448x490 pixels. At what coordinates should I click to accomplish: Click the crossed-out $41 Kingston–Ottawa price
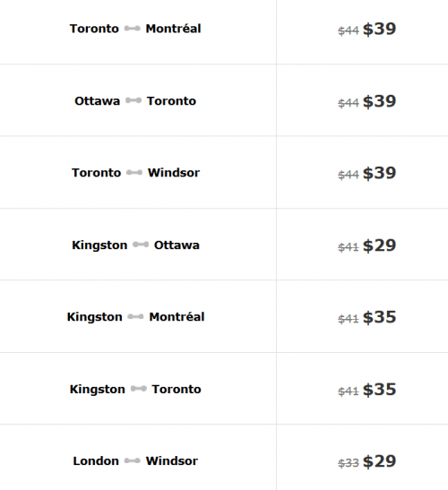pos(349,247)
